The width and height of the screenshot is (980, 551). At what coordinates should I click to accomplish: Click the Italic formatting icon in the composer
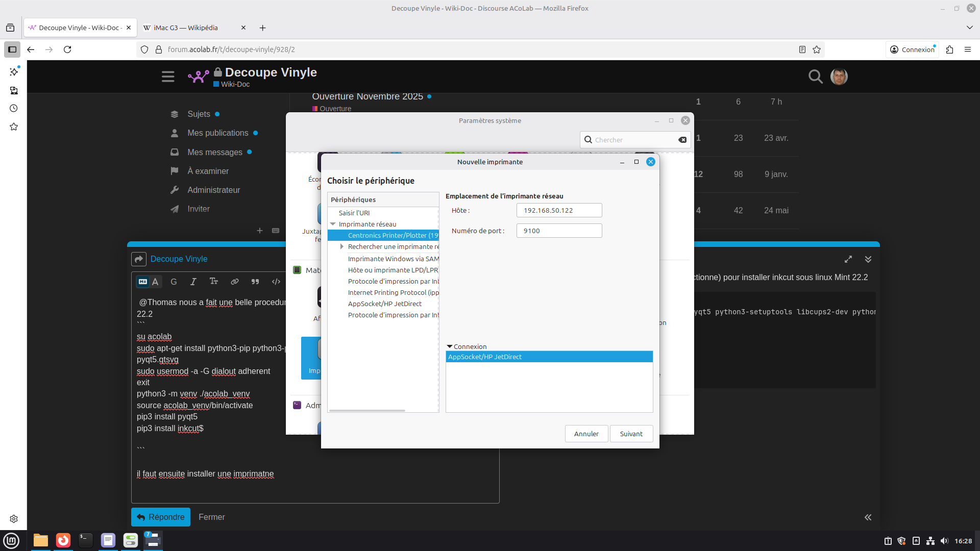(193, 282)
